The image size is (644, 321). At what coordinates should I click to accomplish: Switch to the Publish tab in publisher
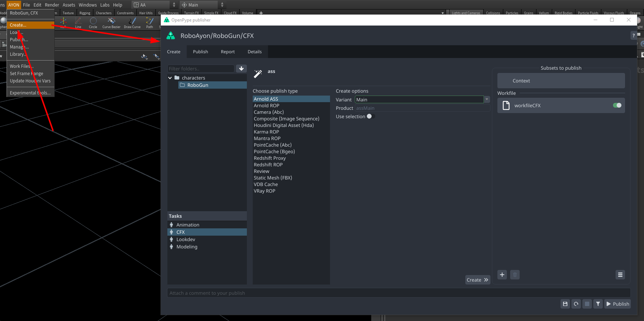(x=201, y=51)
